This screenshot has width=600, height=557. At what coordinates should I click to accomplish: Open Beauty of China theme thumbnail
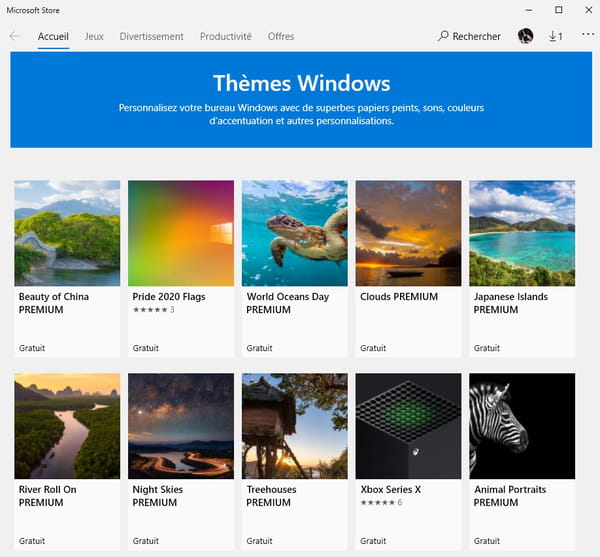point(67,233)
